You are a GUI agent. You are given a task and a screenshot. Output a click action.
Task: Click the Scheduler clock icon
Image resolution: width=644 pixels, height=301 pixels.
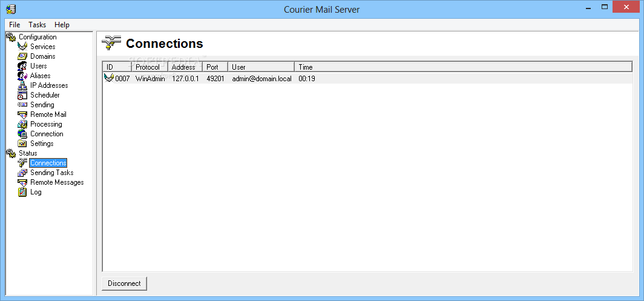[x=22, y=95]
